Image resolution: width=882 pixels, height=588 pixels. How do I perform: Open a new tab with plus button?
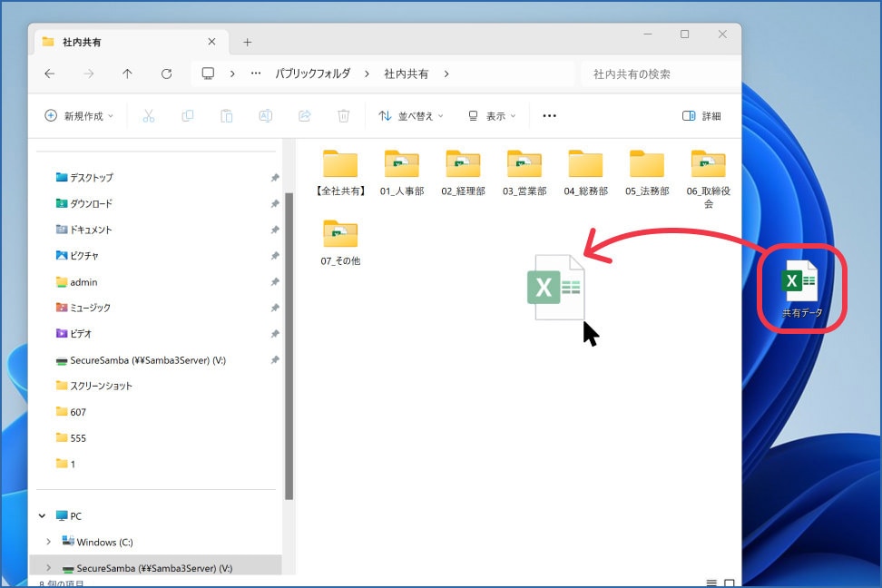click(247, 43)
